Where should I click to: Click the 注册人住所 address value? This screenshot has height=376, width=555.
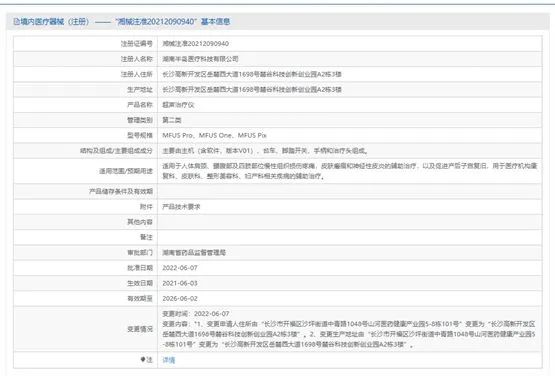point(252,74)
